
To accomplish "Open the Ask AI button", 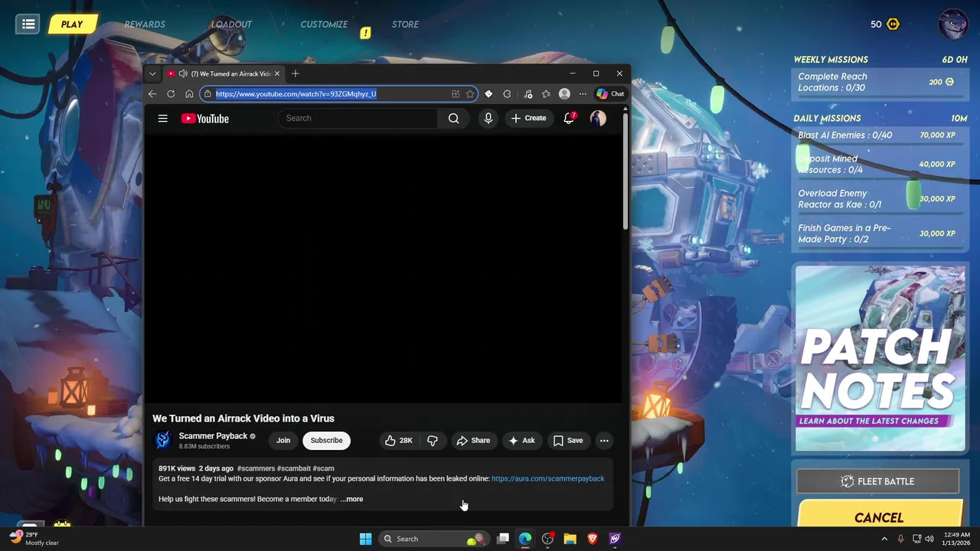I will coord(521,440).
